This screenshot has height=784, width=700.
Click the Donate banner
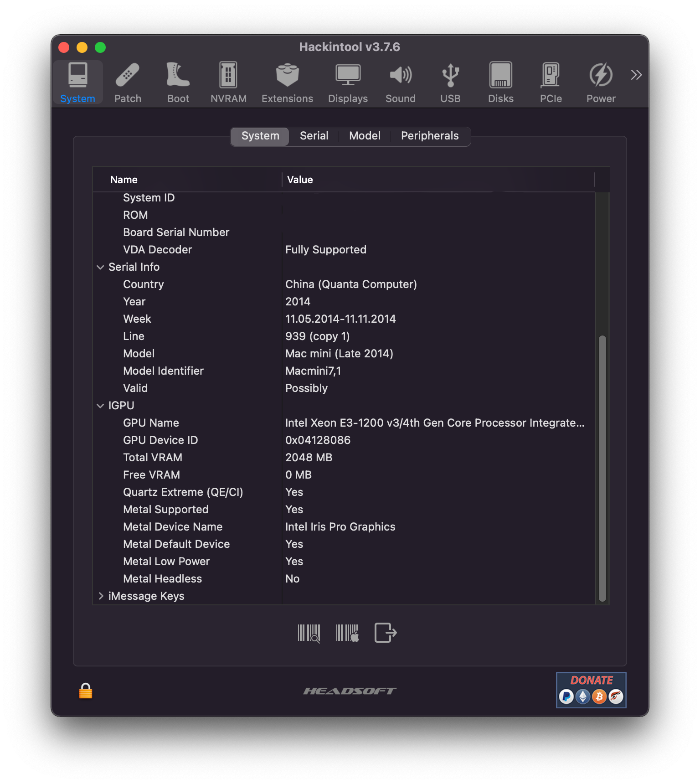point(591,690)
